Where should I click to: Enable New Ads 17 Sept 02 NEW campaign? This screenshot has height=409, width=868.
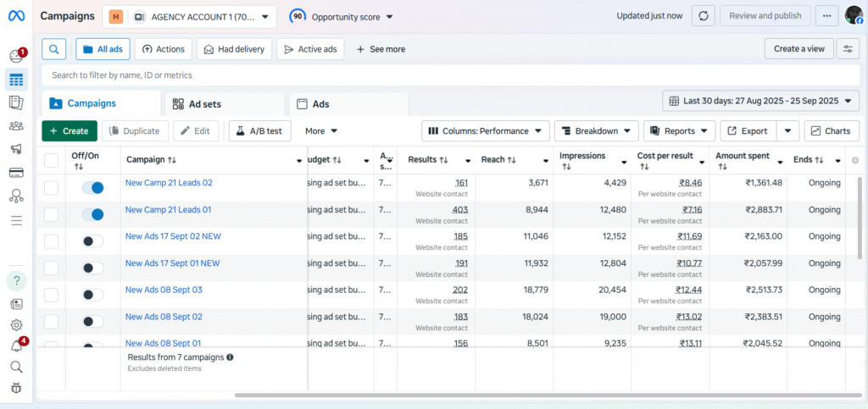92,241
